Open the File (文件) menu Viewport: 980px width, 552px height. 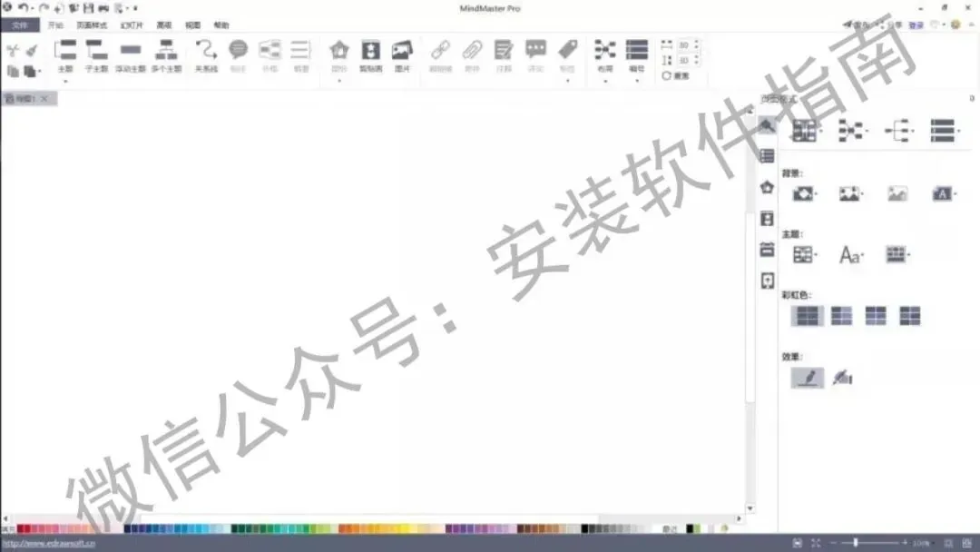[x=20, y=25]
